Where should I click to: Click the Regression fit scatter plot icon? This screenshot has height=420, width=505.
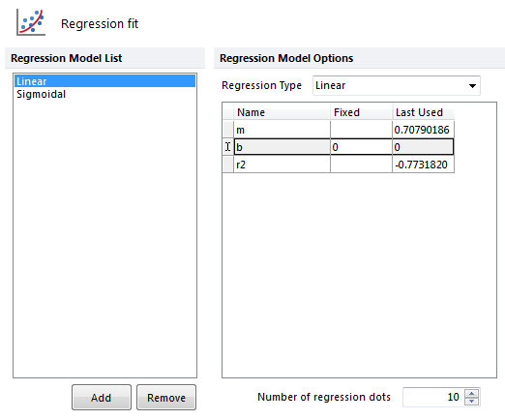coord(31,22)
